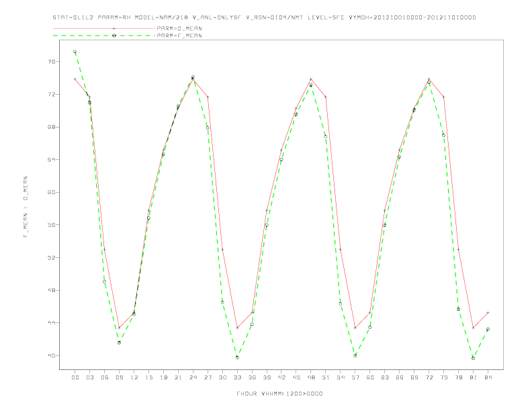Click the x-axis tick label 84
Screen dimensions: 532x411
pyautogui.click(x=488, y=377)
